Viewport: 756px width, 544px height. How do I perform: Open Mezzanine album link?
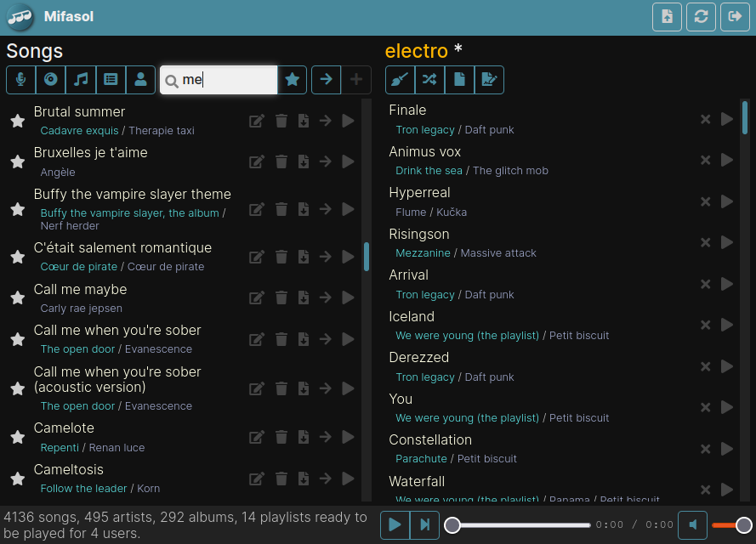click(423, 253)
